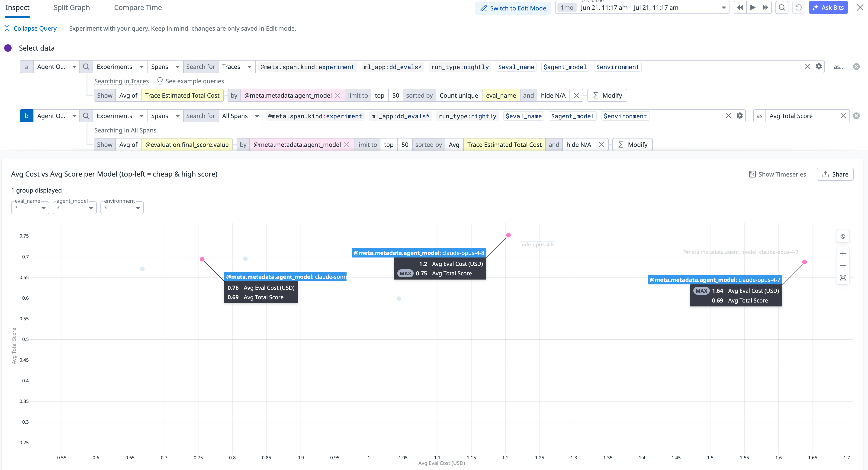Image resolution: width=868 pixels, height=470 pixels.
Task: Open Ask Bits assistant
Action: point(828,8)
